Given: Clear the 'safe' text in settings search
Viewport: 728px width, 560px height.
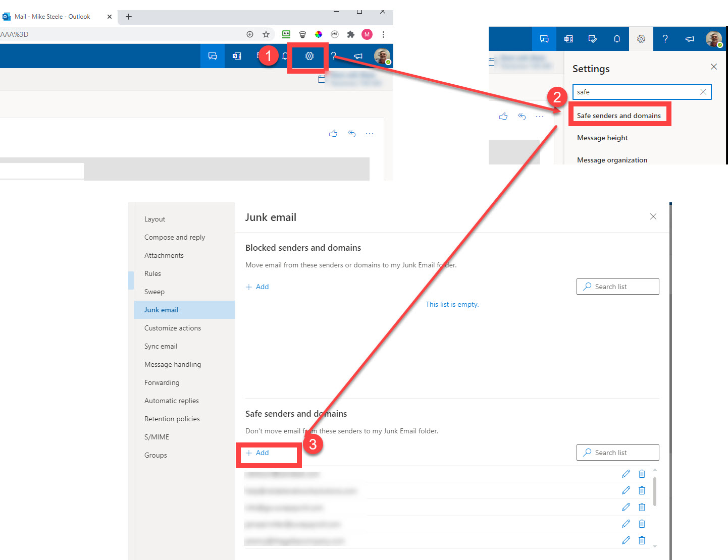Looking at the screenshot, I should click(703, 92).
